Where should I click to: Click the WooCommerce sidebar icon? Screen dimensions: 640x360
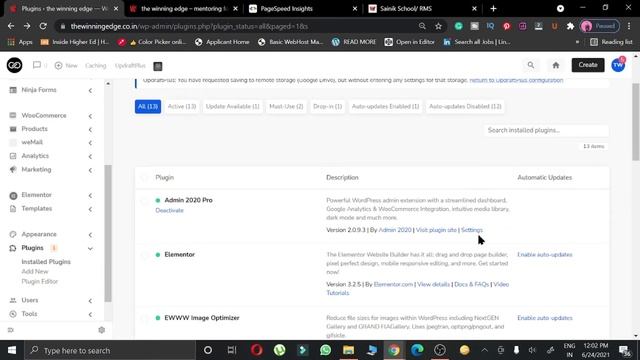click(13, 116)
